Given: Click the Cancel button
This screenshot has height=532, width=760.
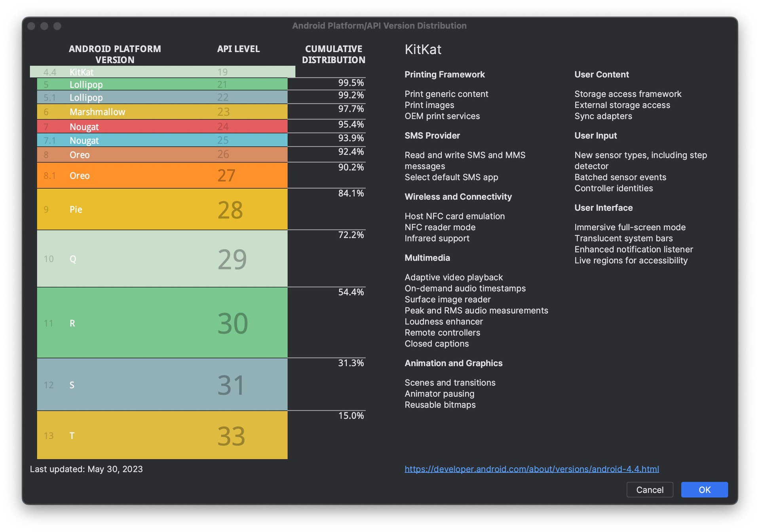Looking at the screenshot, I should 650,490.
